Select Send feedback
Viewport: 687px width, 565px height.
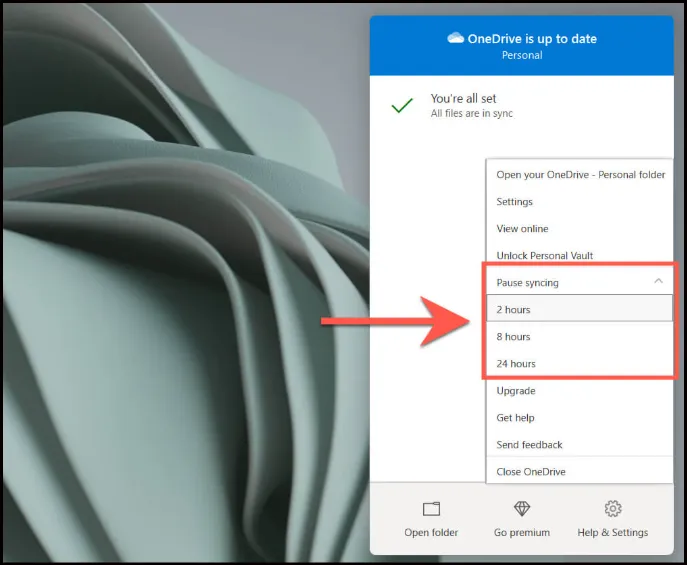click(580, 445)
